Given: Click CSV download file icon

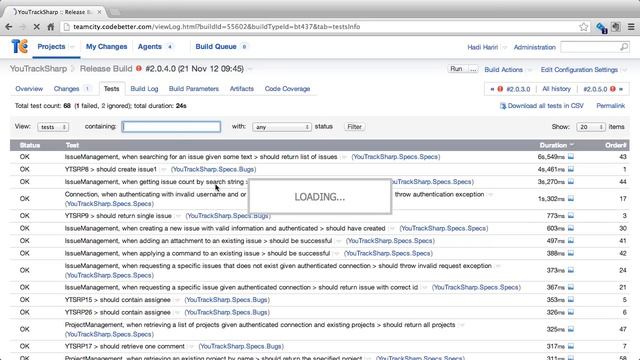Looking at the screenshot, I should 503,106.
